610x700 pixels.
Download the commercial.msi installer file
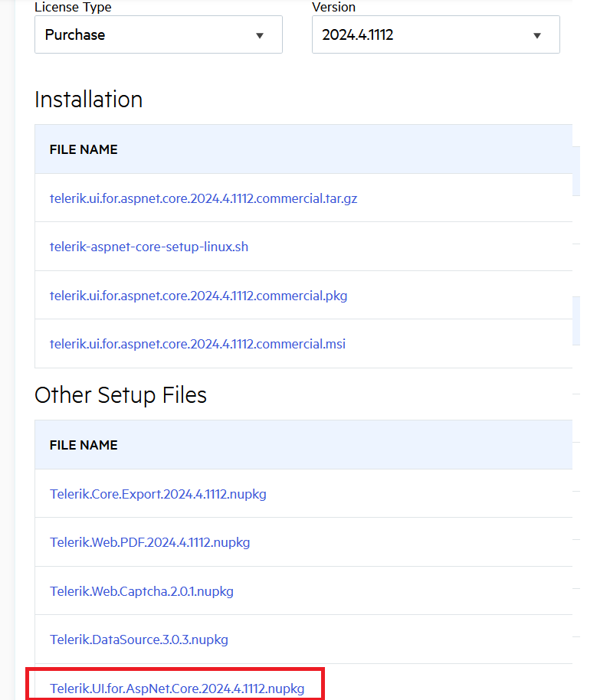coord(198,344)
